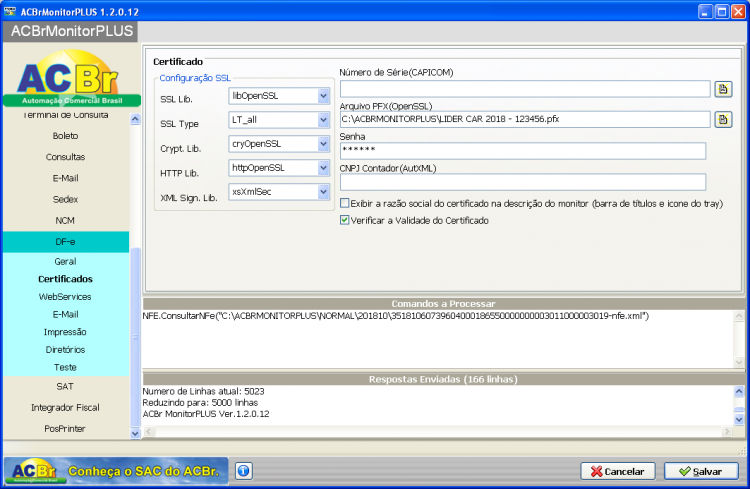
Task: Click the blue info icon at bottom
Action: [243, 471]
